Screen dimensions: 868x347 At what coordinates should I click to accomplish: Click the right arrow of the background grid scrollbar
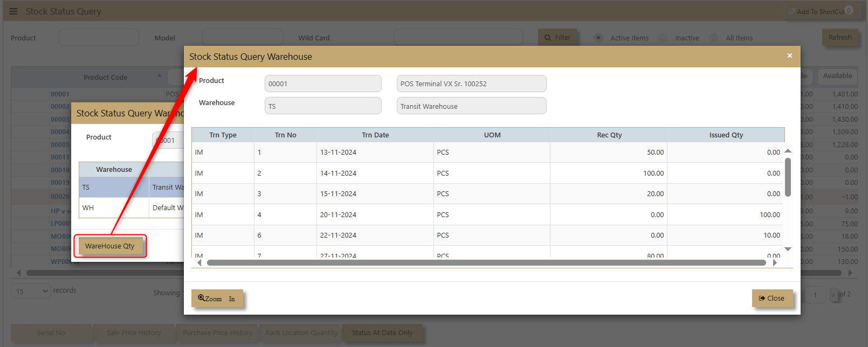850,273
